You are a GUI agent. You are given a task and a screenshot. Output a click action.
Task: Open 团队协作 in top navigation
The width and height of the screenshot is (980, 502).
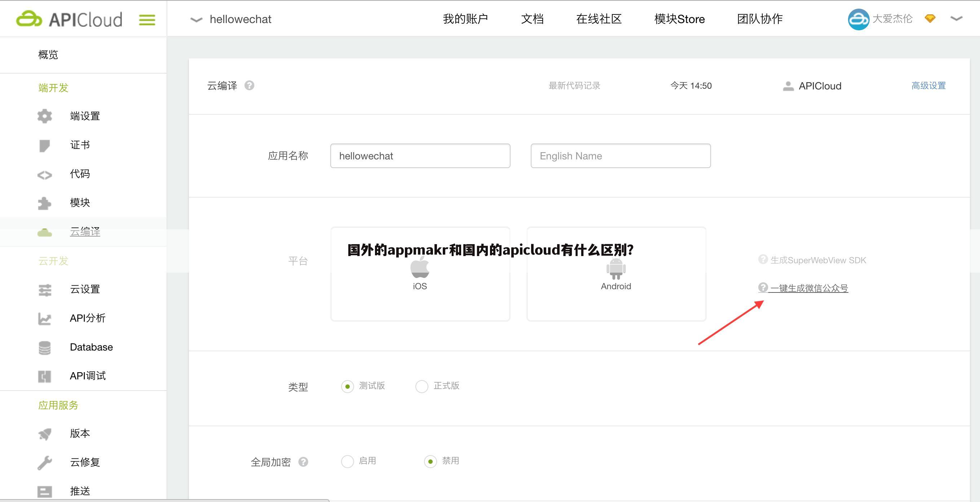click(760, 19)
